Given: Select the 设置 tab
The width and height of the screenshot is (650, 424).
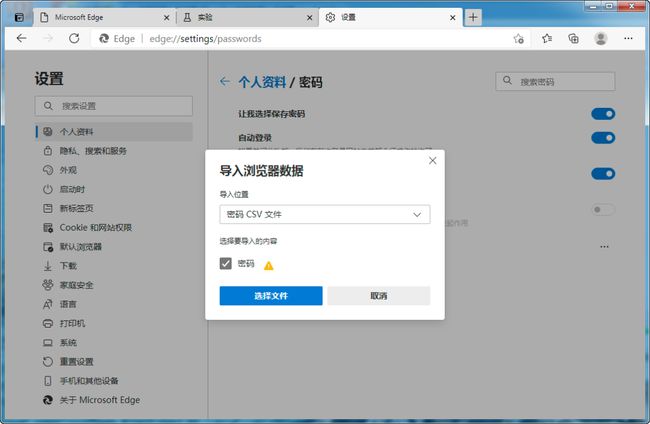Looking at the screenshot, I should coord(390,17).
